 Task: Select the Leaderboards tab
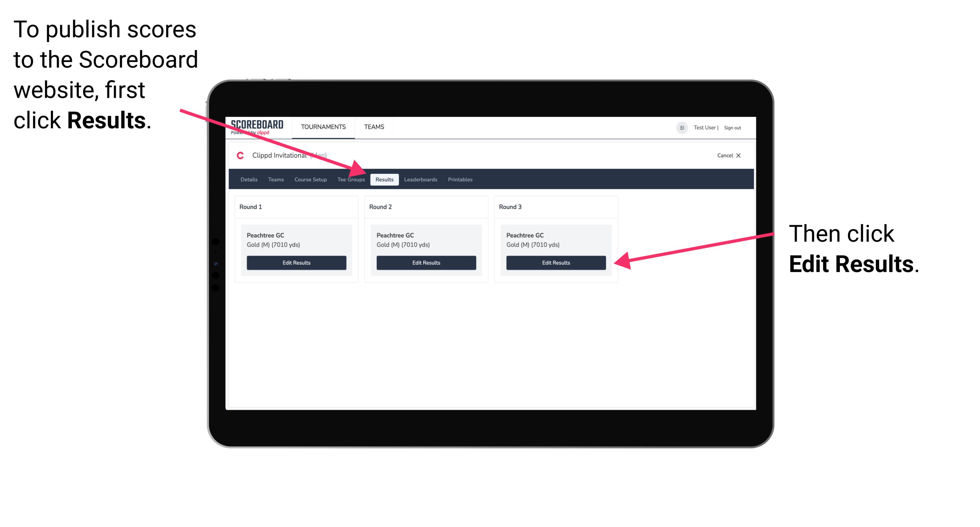pos(421,179)
